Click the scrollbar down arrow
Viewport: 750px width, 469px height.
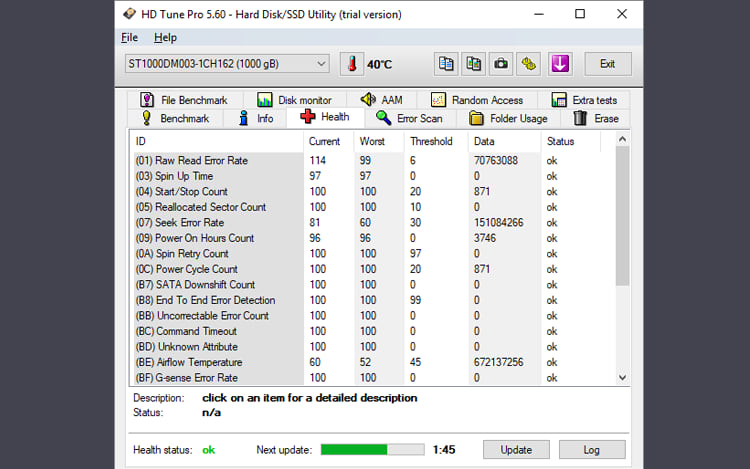click(x=622, y=377)
